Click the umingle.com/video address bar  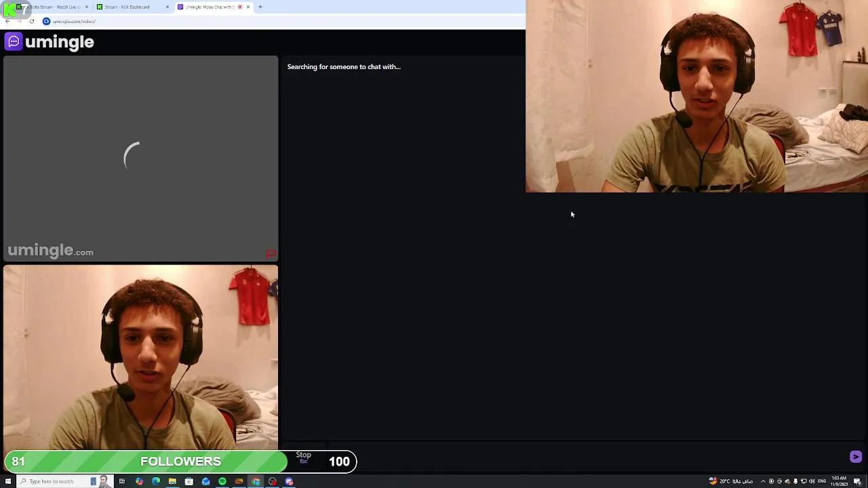point(281,21)
